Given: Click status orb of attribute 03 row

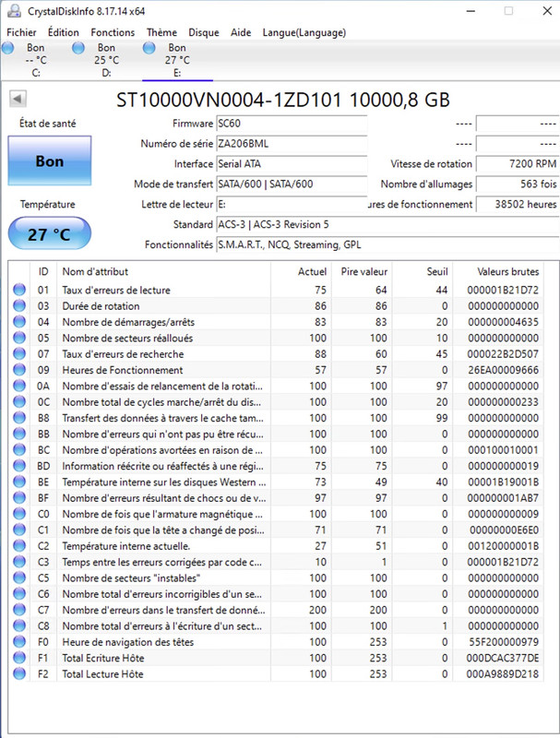Looking at the screenshot, I should pyautogui.click(x=19, y=306).
